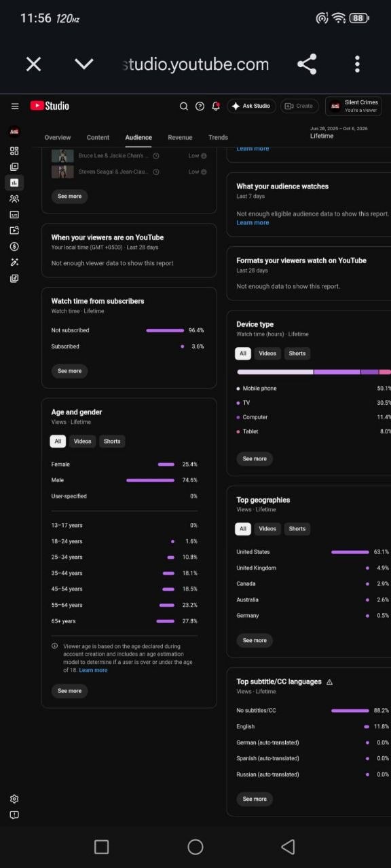The image size is (391, 868).
Task: Open the hamburger menu in Studio header
Action: [15, 106]
